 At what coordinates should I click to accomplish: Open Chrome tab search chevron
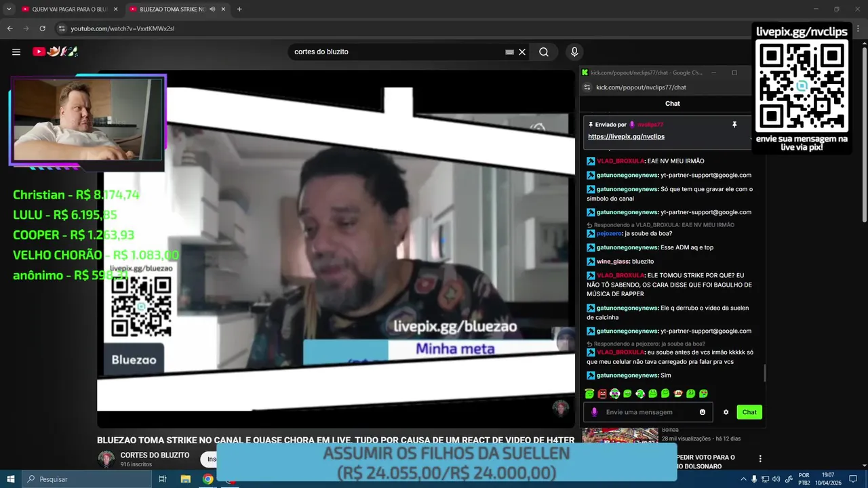coord(8,9)
